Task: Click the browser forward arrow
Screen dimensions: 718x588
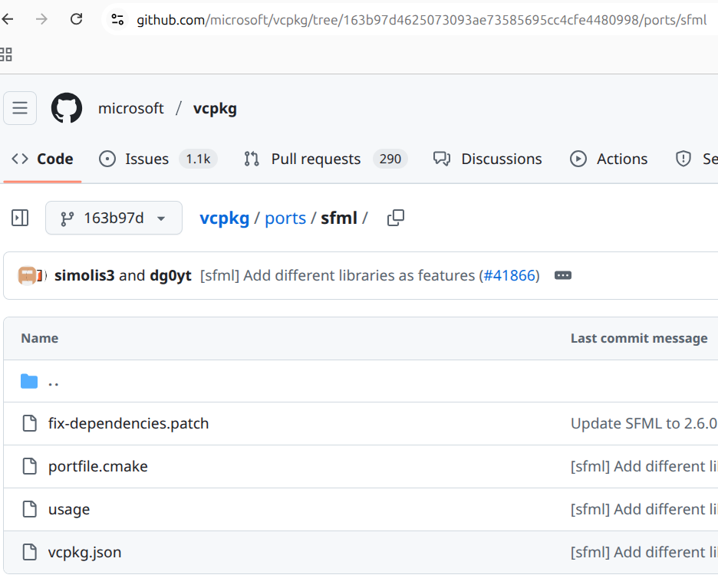Action: pos(41,19)
